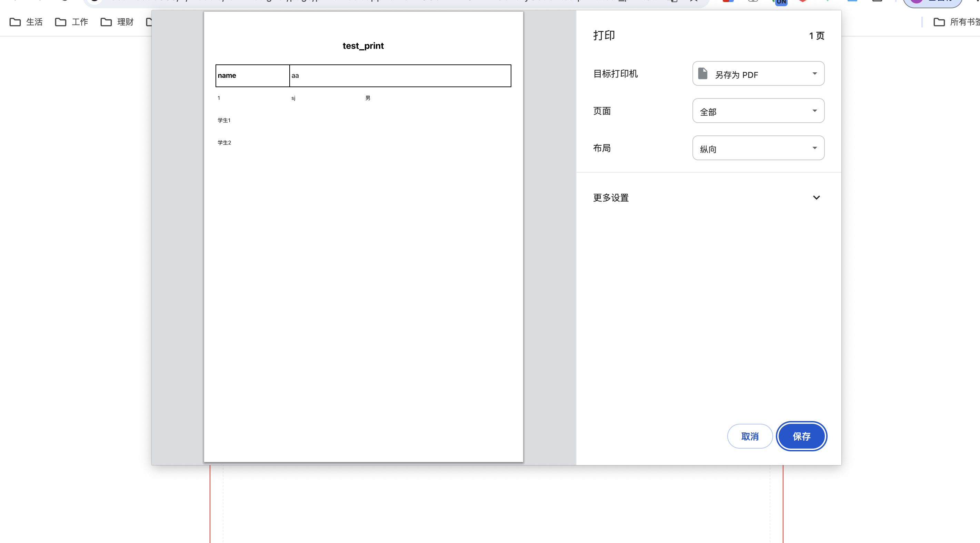
Task: Click the 学生1 text in preview
Action: pos(224,121)
